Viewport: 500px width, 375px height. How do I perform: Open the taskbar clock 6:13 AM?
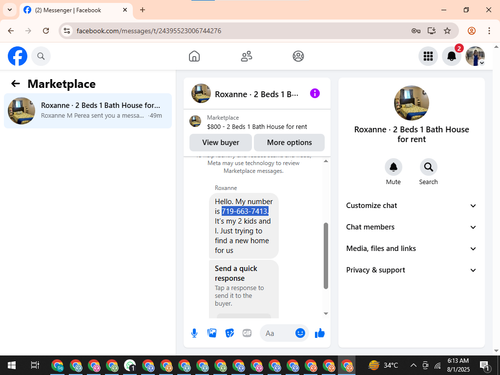458,365
